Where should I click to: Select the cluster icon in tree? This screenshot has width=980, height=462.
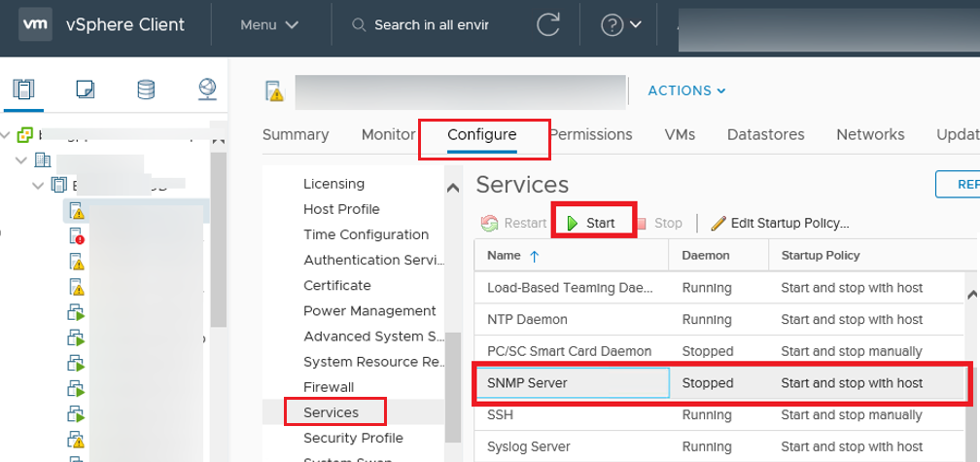click(x=58, y=185)
